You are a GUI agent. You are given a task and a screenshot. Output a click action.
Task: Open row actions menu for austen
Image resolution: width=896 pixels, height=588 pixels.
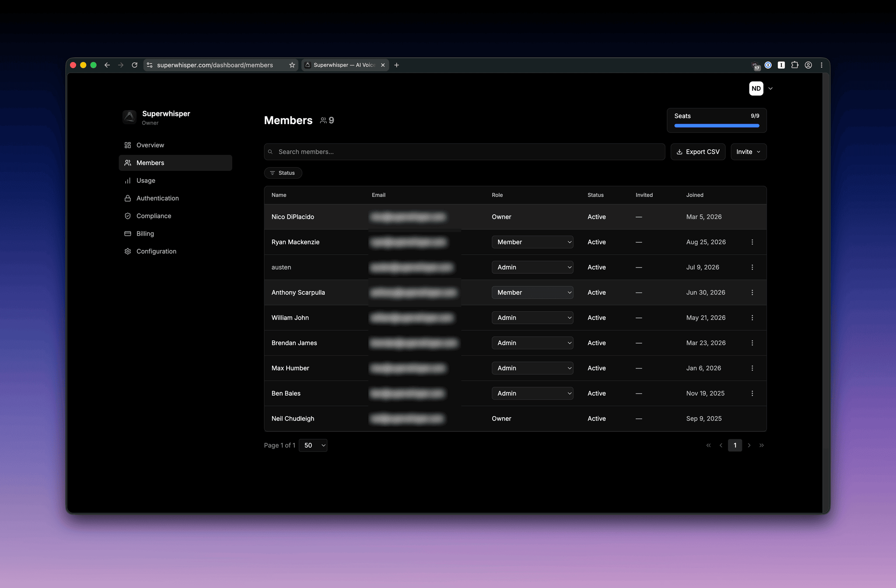[x=752, y=267]
